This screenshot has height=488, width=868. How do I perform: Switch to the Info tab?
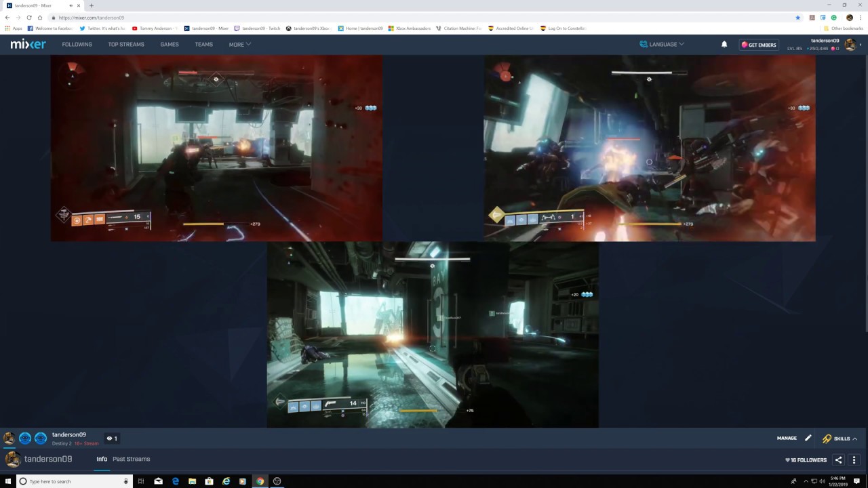click(x=102, y=459)
